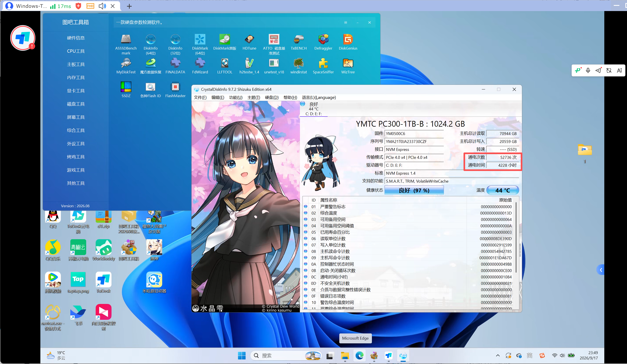This screenshot has height=364, width=627.
Task: Click the microphone icon in floating toolbar
Action: [x=588, y=71]
